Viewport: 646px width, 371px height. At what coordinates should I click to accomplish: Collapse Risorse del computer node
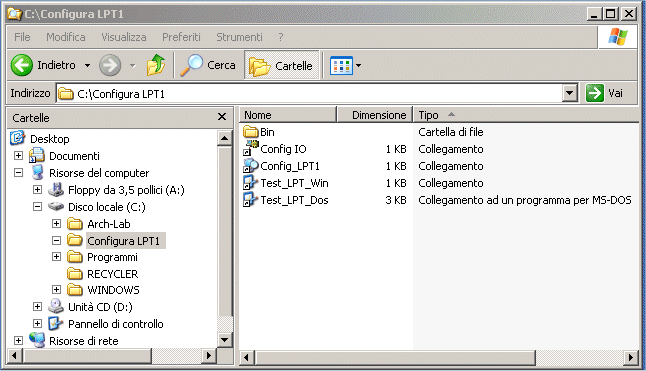tap(18, 173)
